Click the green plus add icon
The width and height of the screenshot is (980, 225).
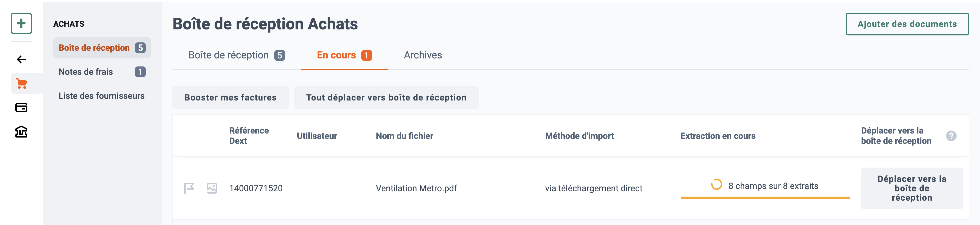(x=21, y=24)
